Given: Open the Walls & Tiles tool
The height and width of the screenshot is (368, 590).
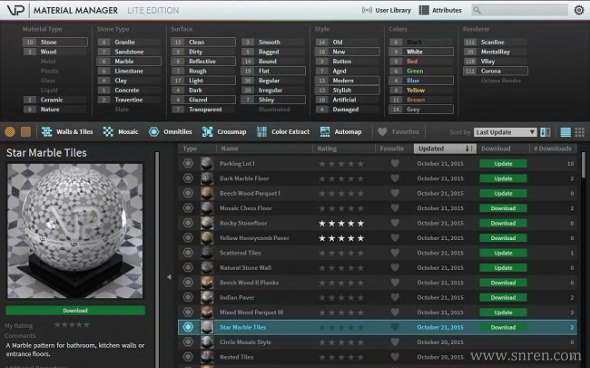Looking at the screenshot, I should [67, 132].
